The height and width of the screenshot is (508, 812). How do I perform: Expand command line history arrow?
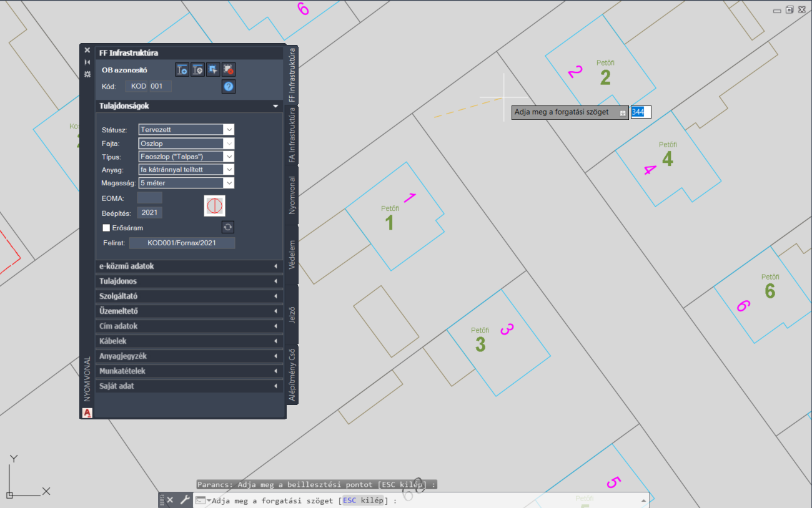[643, 501]
